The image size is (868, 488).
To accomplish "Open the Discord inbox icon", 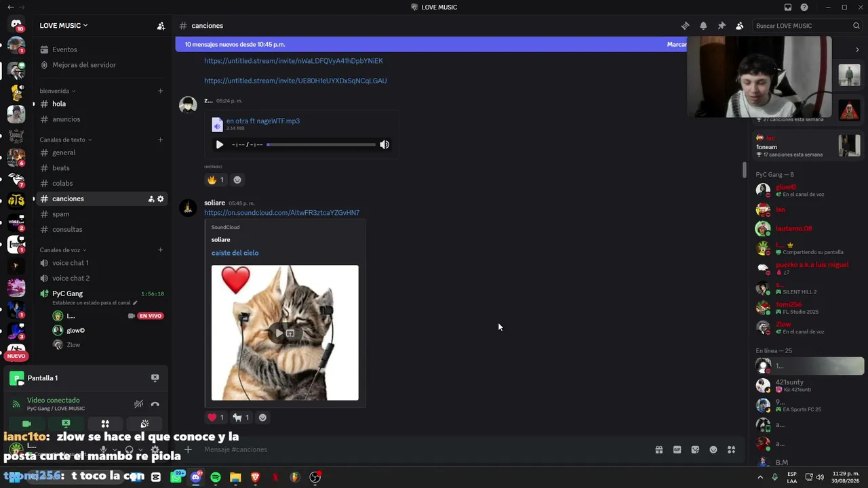I will point(788,7).
